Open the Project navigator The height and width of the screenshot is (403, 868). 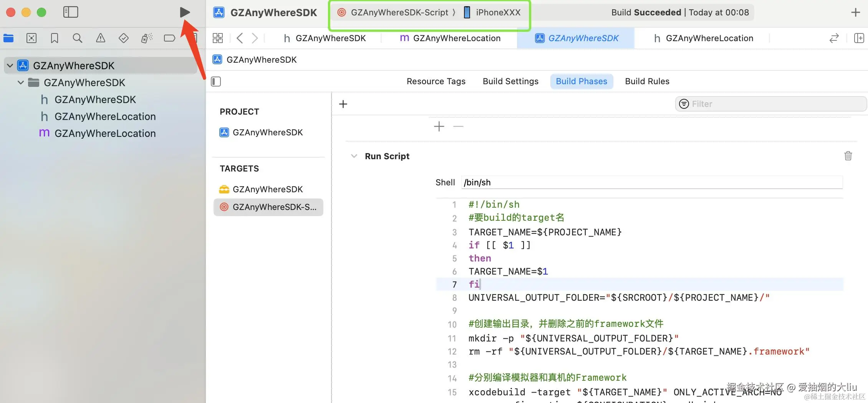point(8,38)
